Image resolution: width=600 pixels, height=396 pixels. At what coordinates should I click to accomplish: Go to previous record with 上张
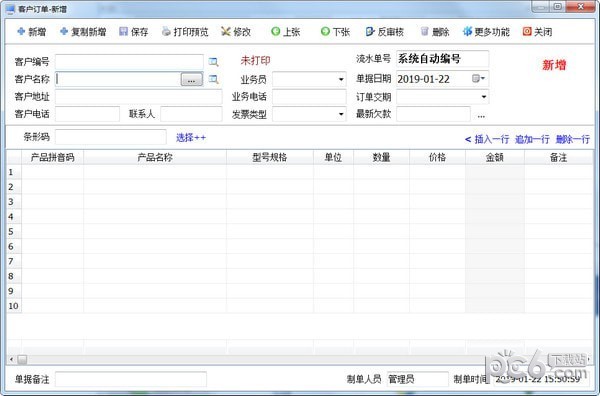[285, 32]
